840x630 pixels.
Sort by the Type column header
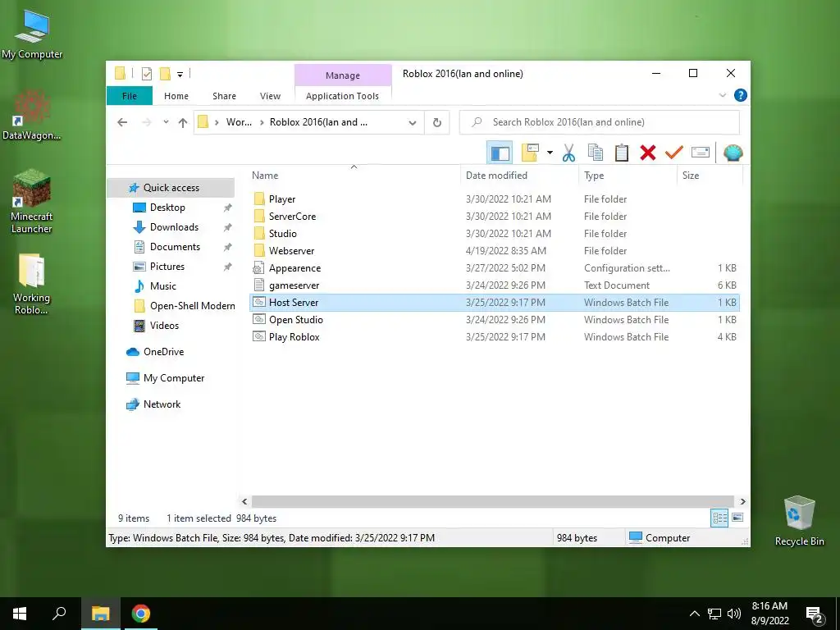[x=628, y=176]
